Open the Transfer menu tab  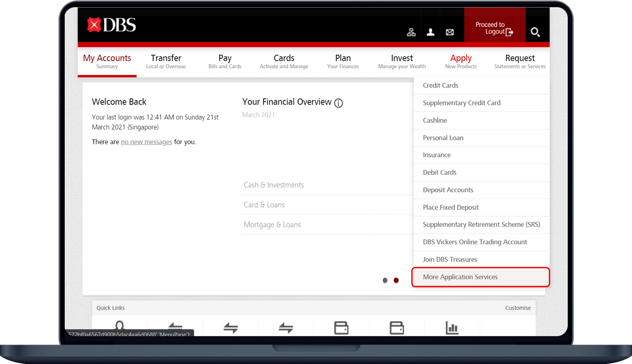[166, 61]
